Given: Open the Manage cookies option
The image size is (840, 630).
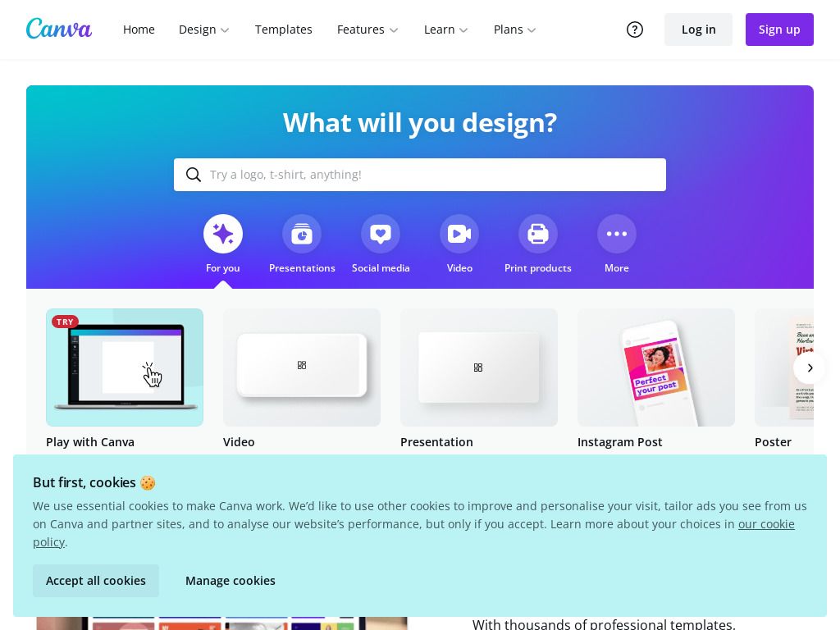Looking at the screenshot, I should [x=231, y=581].
